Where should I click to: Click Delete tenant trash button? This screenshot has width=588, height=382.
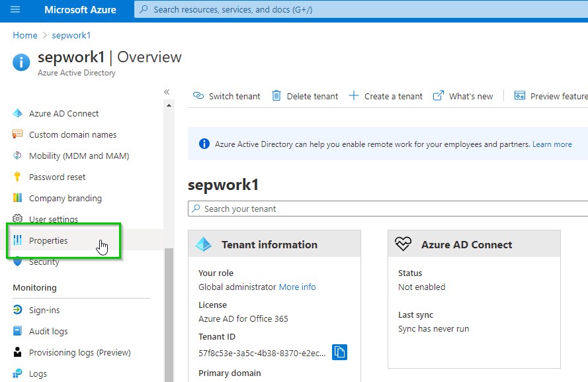(x=305, y=96)
